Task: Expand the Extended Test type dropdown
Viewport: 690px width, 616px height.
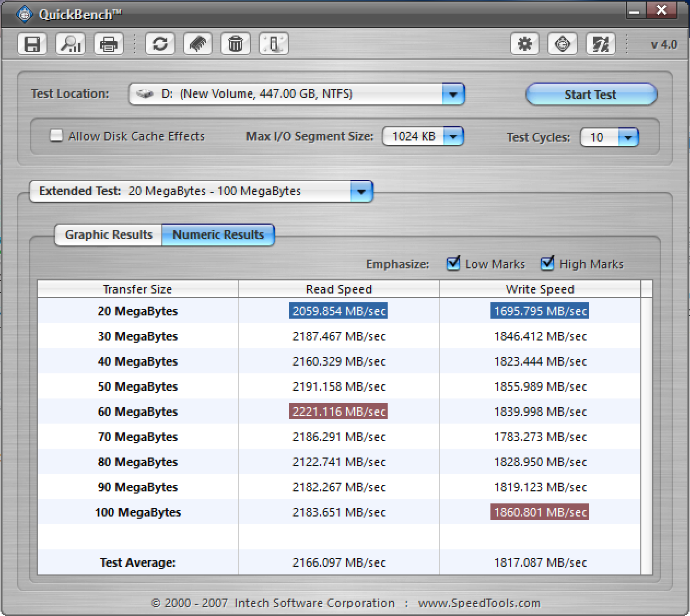Action: click(x=361, y=191)
